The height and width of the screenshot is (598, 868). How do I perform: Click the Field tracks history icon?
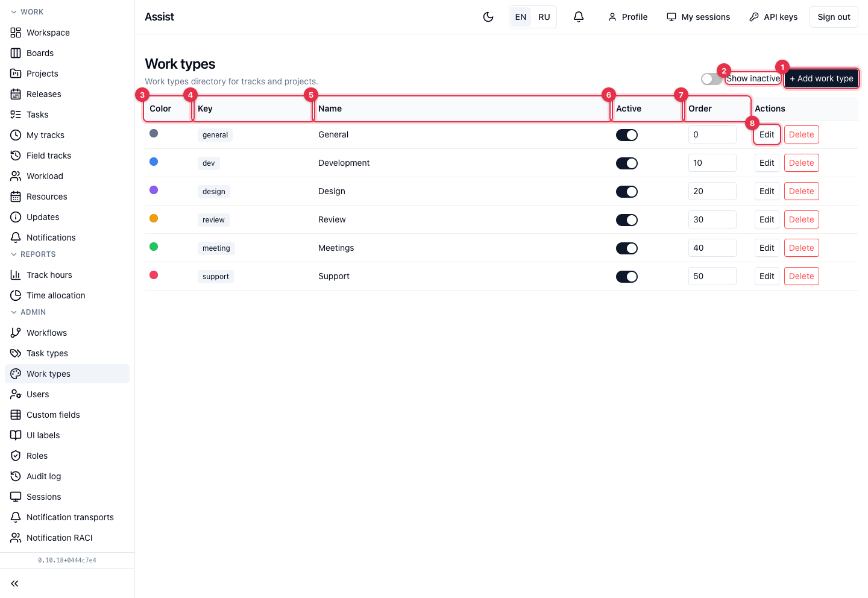pos(16,156)
